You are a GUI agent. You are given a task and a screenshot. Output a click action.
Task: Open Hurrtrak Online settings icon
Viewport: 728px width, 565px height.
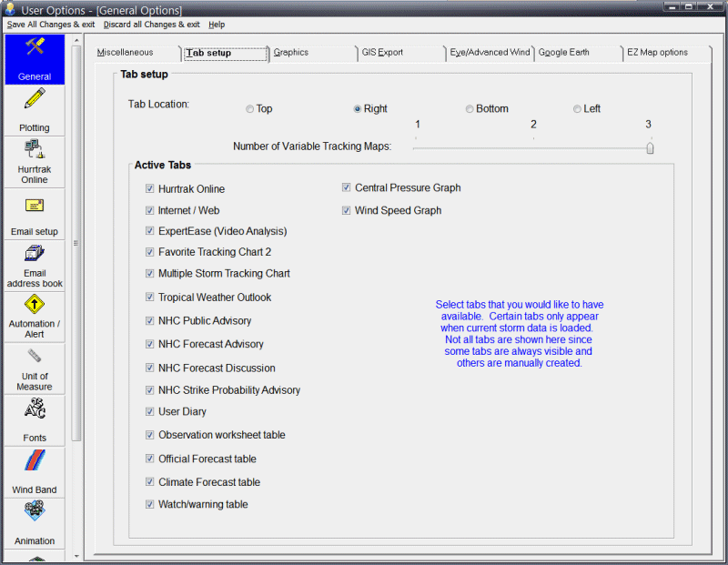tap(35, 150)
